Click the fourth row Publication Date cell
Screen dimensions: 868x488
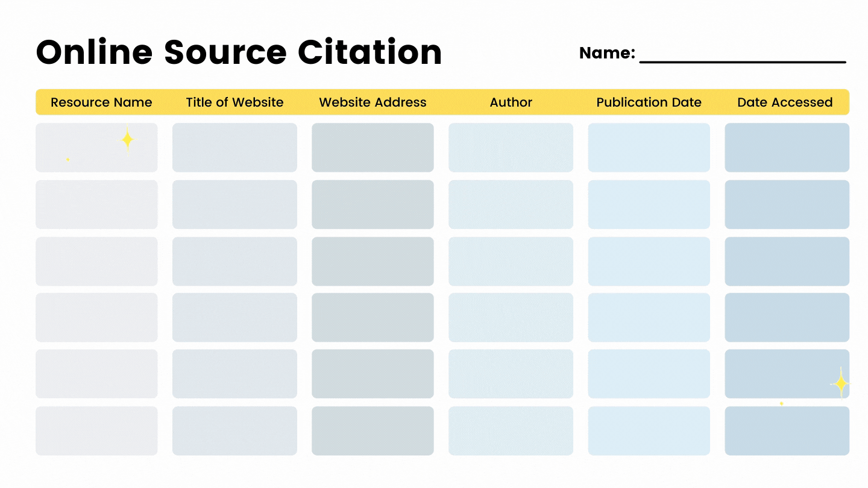649,318
